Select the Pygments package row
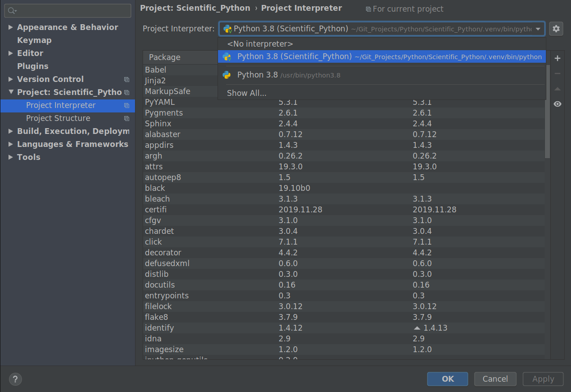The height and width of the screenshot is (392, 571). tap(344, 113)
